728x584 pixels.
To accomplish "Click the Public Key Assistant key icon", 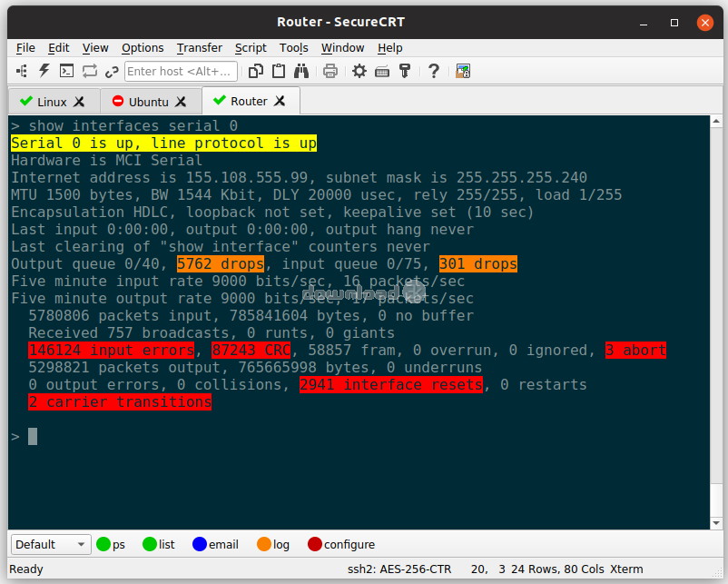I will click(405, 71).
